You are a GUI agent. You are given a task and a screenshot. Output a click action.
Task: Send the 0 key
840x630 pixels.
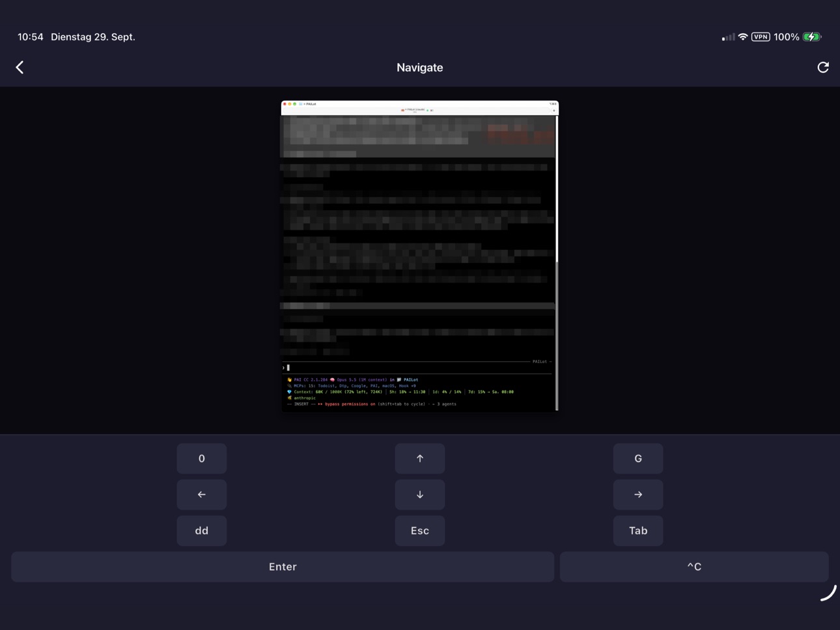click(202, 458)
